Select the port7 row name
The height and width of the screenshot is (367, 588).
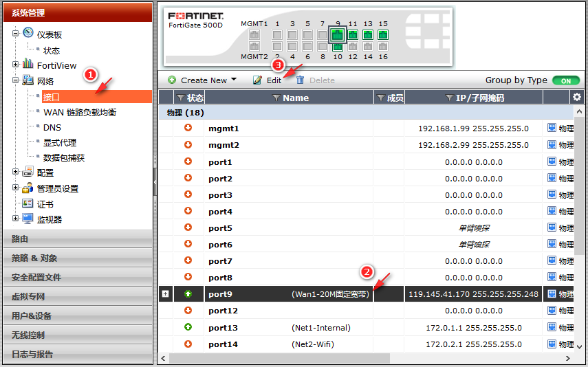221,261
